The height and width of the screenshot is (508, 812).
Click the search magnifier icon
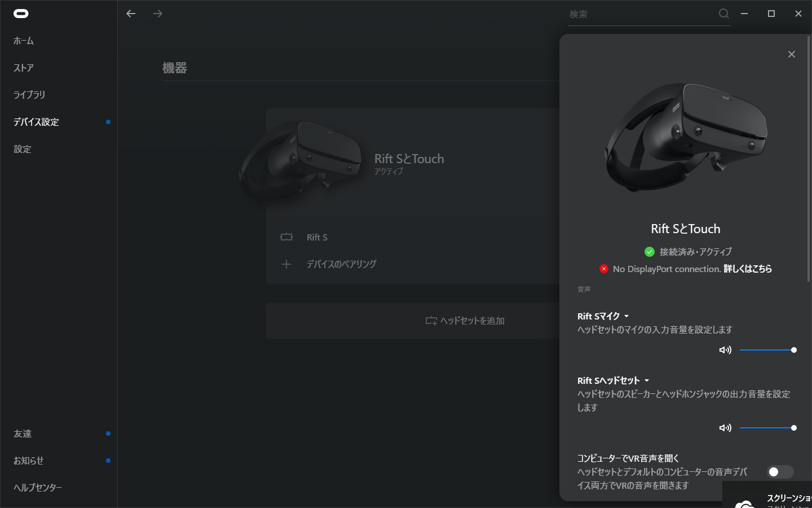coord(723,14)
